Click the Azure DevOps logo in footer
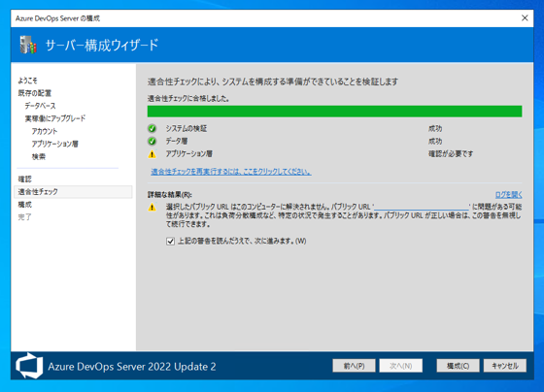Screen dimensions: 544x392 (x=29, y=366)
